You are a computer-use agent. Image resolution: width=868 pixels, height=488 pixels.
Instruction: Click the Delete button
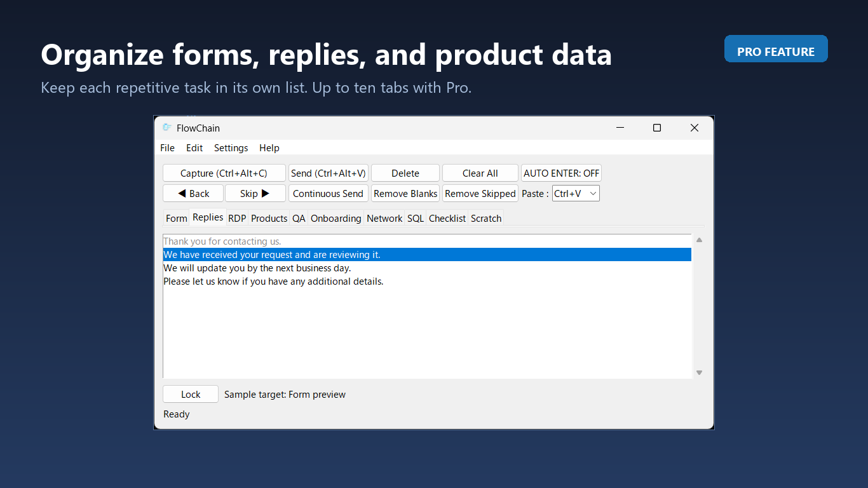pos(405,173)
